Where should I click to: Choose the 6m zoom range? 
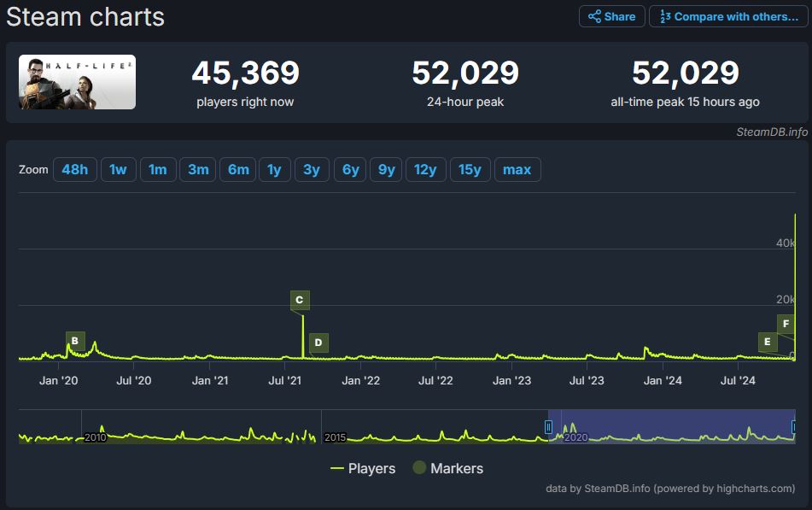point(238,169)
